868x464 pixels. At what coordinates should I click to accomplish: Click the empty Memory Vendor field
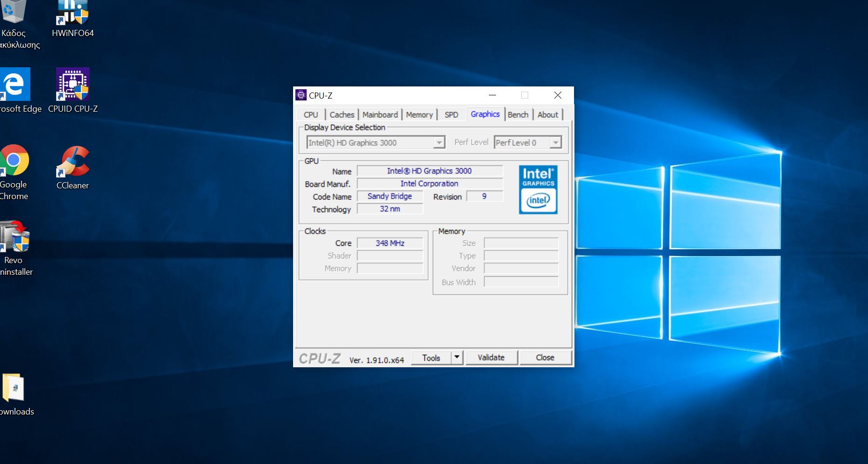click(521, 268)
